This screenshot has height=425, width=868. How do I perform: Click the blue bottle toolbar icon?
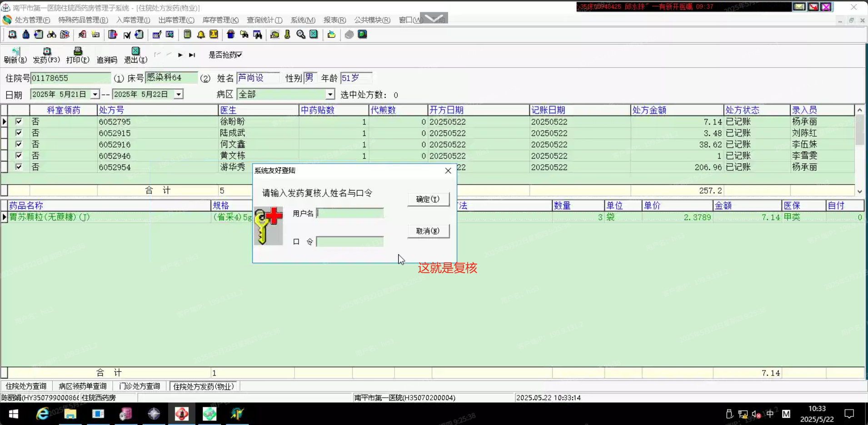click(26, 35)
